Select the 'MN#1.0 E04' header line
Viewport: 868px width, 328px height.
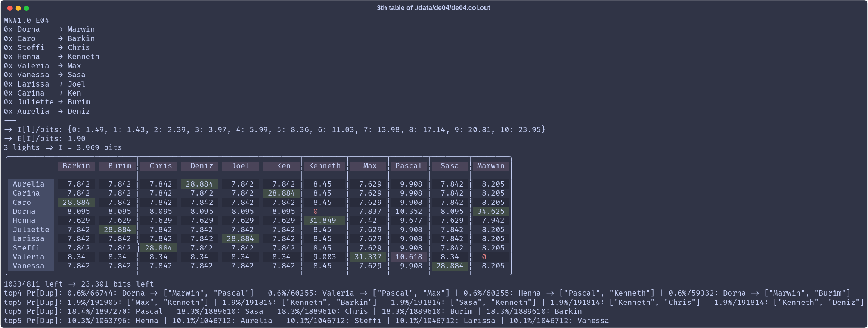click(27, 20)
